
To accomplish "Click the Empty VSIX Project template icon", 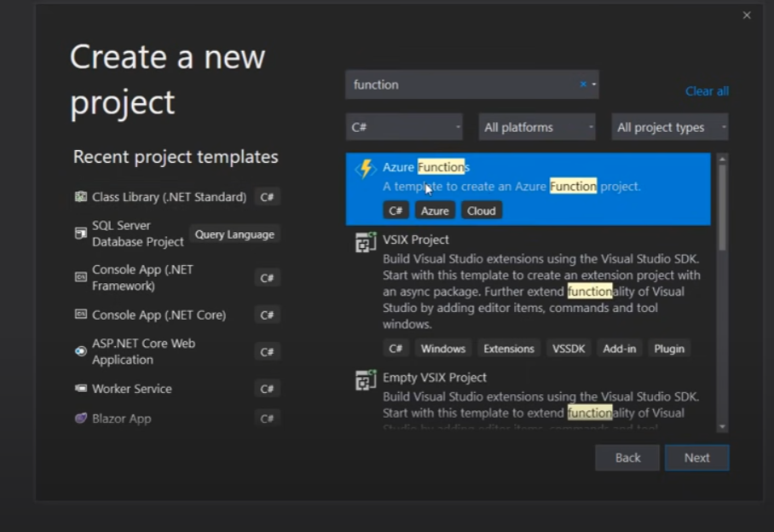I will (x=366, y=380).
